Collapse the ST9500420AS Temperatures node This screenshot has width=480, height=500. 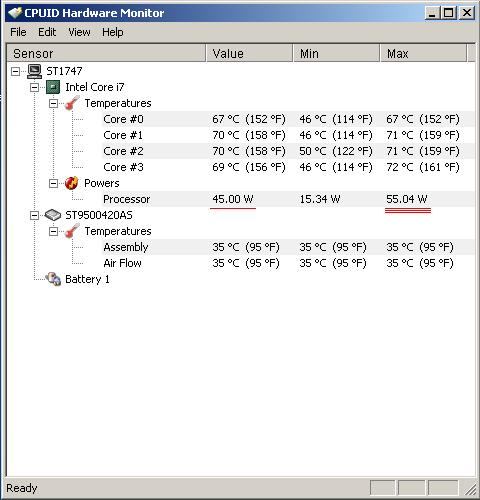(53, 231)
